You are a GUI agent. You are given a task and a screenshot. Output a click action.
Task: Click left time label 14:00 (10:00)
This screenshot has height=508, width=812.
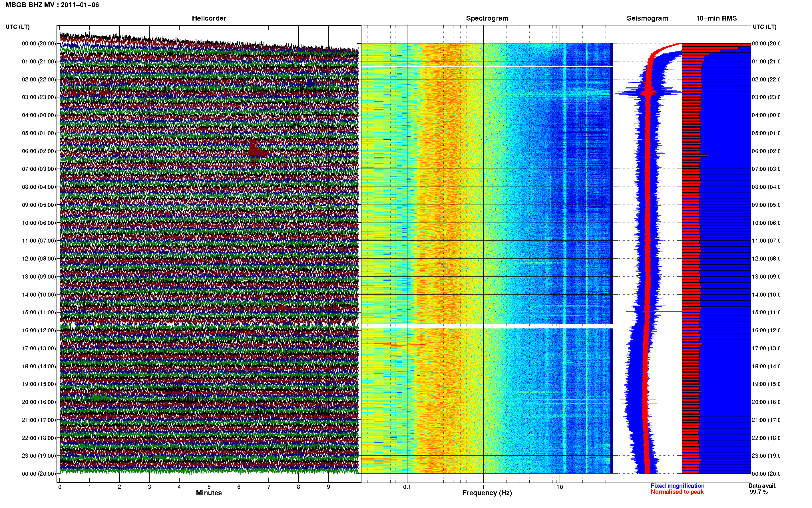point(39,295)
